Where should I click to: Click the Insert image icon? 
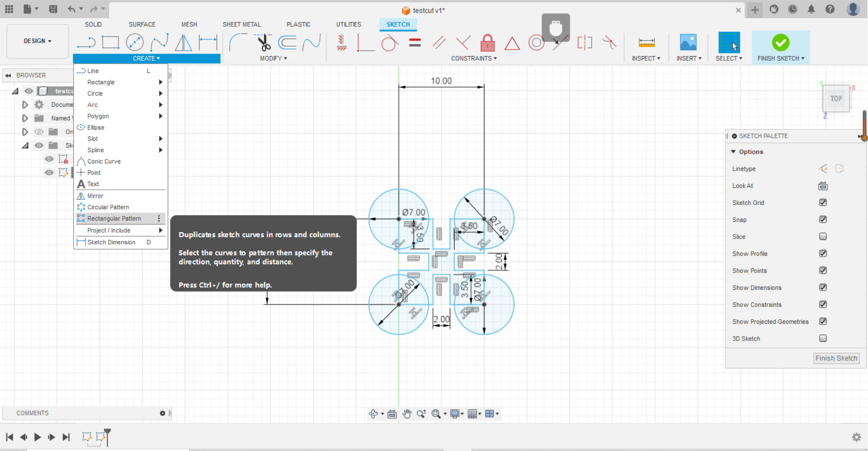(x=688, y=43)
